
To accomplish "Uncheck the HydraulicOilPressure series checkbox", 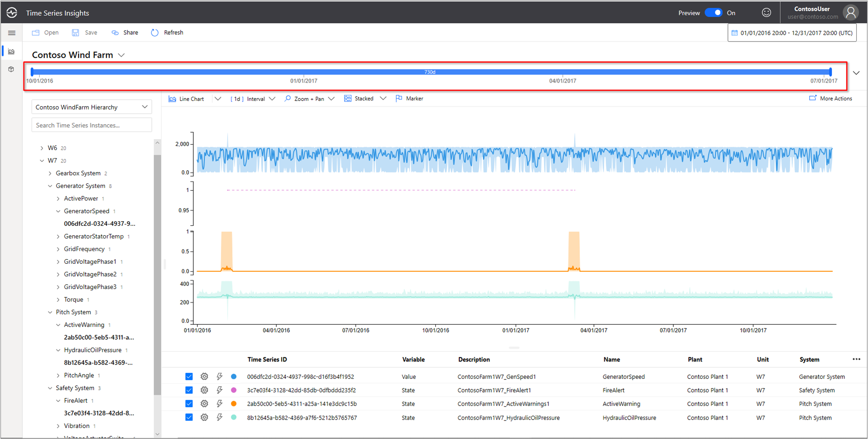I will (189, 417).
